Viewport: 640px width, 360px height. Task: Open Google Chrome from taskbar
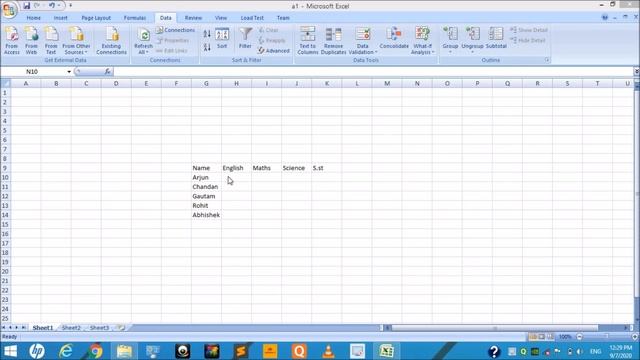(x=95, y=351)
